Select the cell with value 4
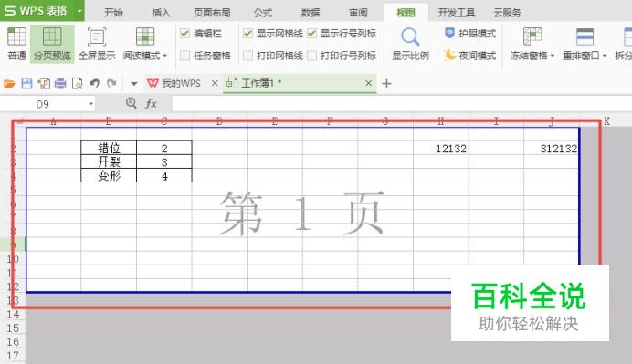This screenshot has height=364, width=632. pos(164,175)
